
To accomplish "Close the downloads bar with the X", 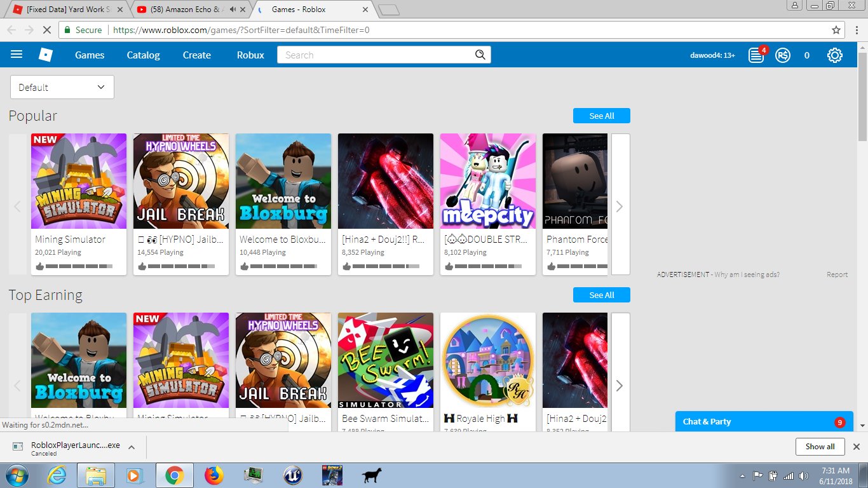I will [x=856, y=447].
